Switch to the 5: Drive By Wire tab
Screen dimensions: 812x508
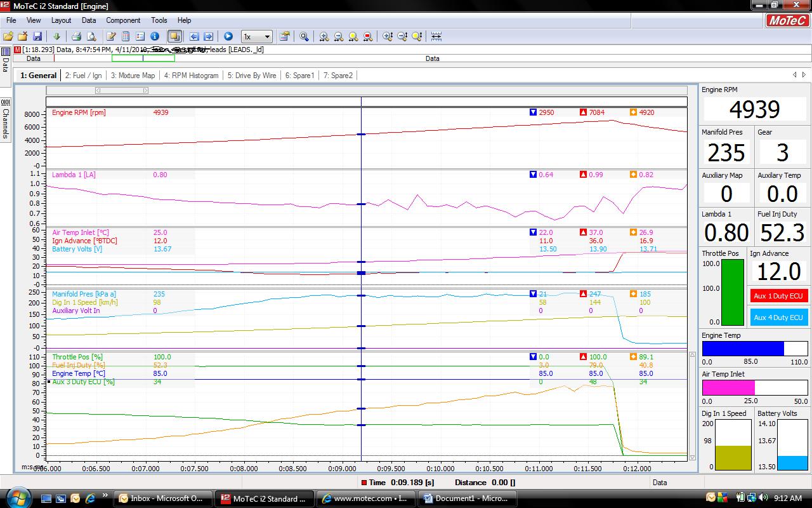[252, 76]
